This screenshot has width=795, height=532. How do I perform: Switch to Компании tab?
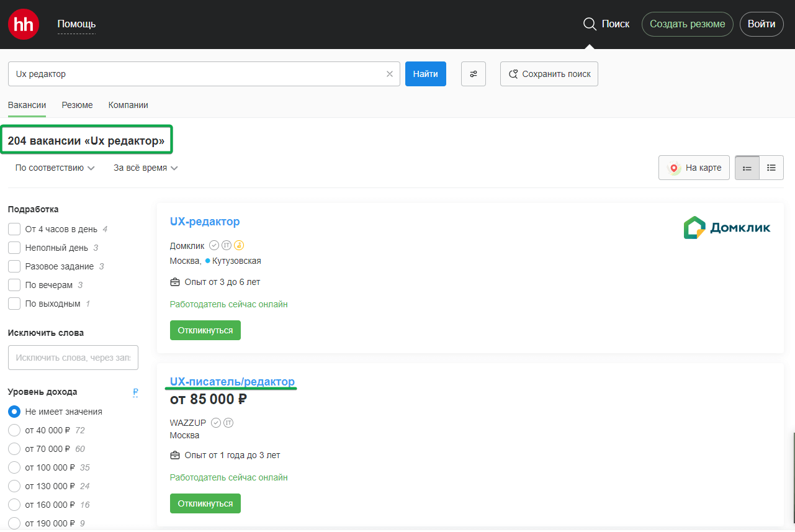[x=128, y=105]
